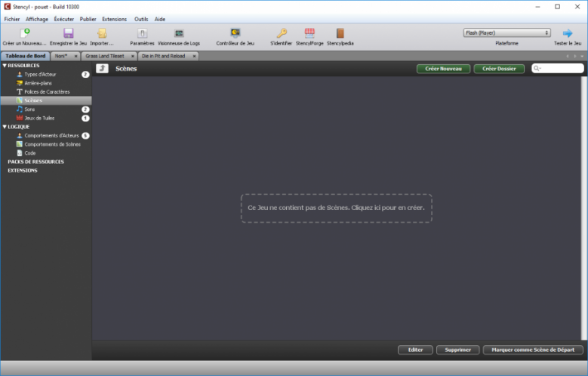Click the Supprimer button

click(x=458, y=350)
